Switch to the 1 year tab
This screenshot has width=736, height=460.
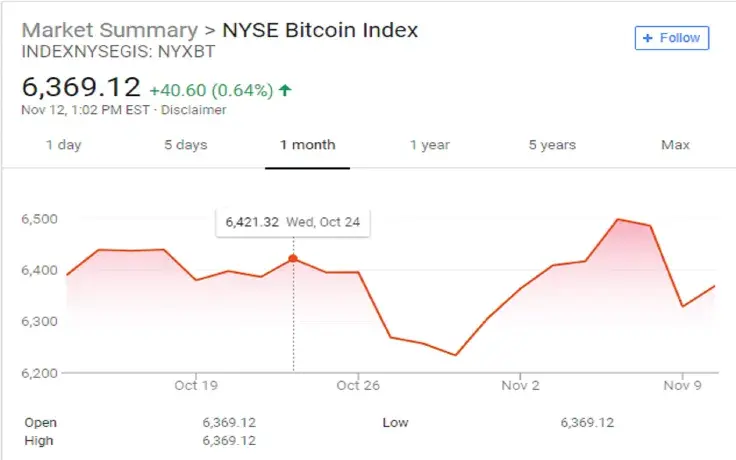(x=429, y=145)
